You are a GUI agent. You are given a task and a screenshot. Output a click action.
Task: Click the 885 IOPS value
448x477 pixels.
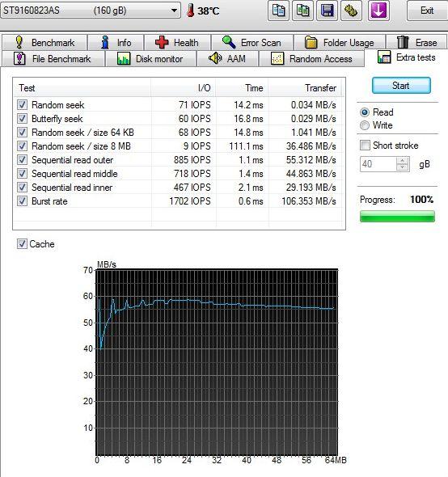[192, 160]
